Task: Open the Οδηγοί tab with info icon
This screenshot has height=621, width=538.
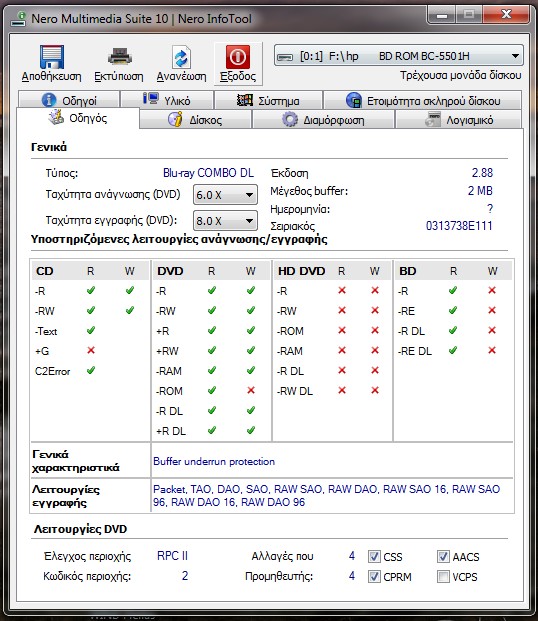Action: (49, 99)
